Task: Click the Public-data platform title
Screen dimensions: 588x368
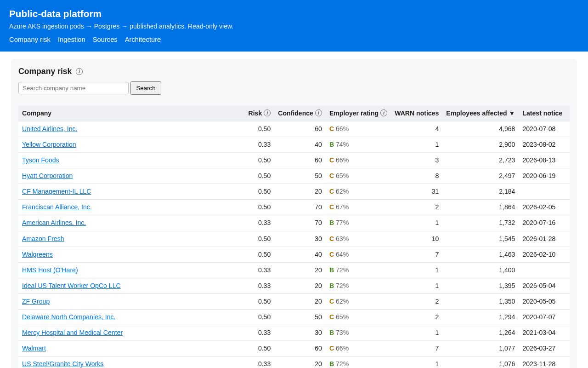Action: pos(55,14)
